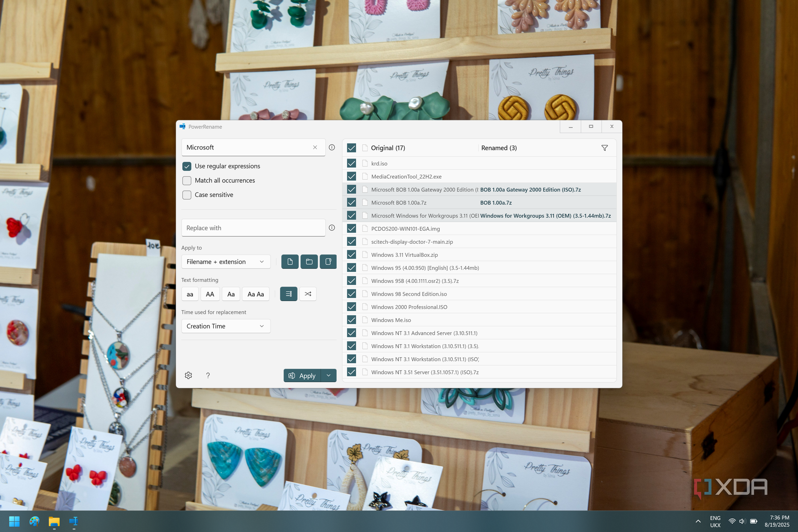Open battery tray icon
Screen dimensions: 798x532
(x=754, y=521)
